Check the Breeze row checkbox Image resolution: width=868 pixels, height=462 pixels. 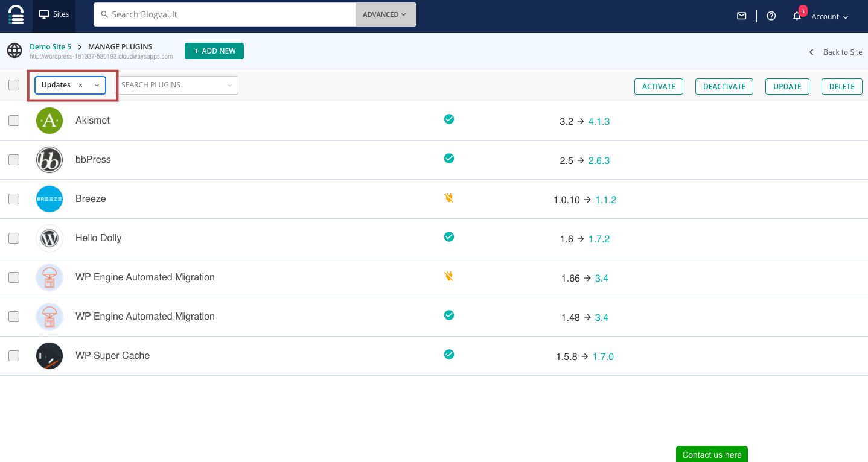coord(14,199)
